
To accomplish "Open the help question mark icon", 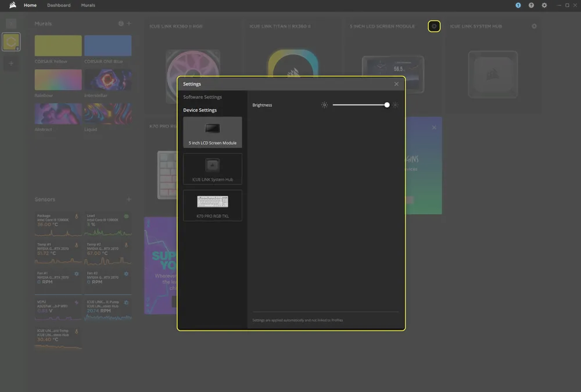I will [x=531, y=5].
